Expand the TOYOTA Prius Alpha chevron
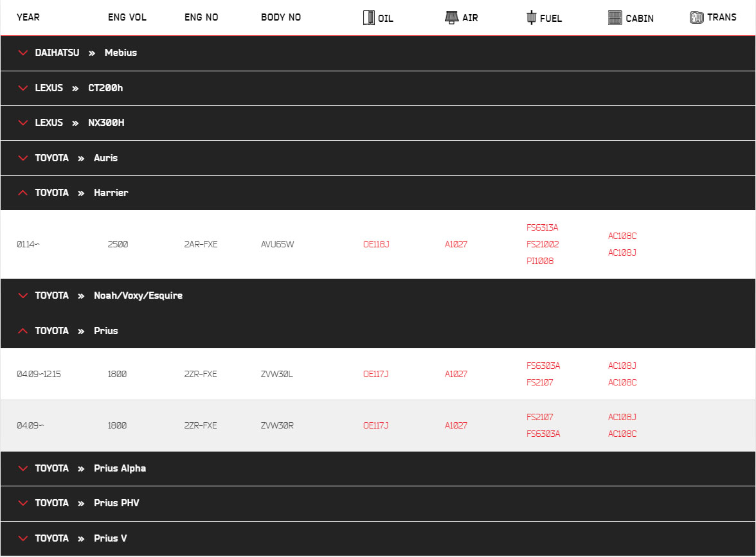The height and width of the screenshot is (557, 756). [22, 468]
